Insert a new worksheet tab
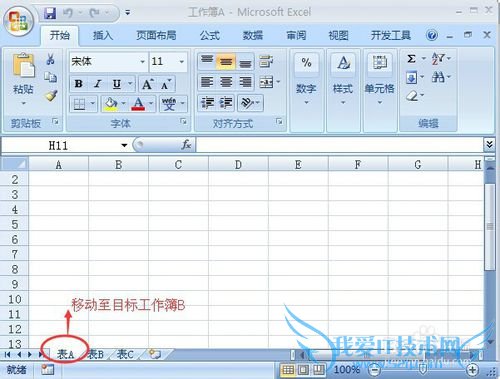Viewport: 500px width, 379px height. pyautogui.click(x=155, y=354)
